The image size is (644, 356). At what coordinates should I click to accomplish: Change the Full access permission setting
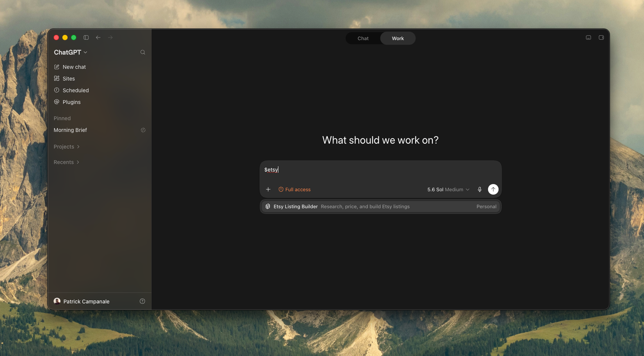pos(295,189)
